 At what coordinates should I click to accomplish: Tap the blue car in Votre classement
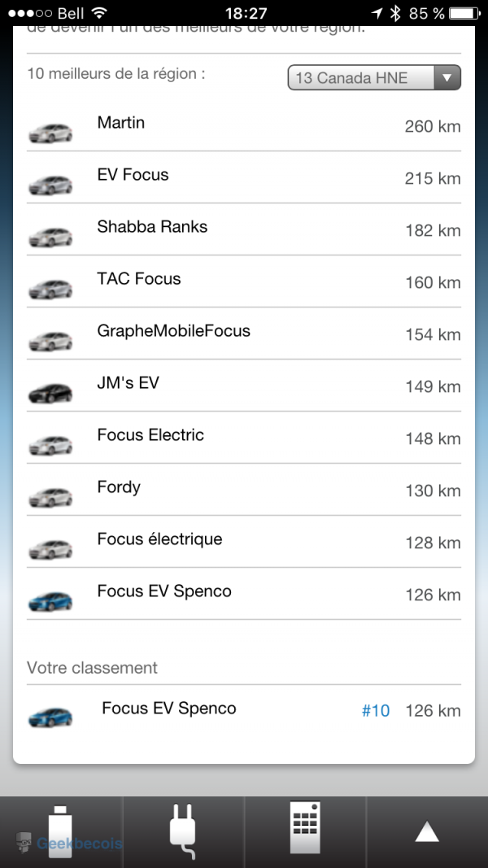coord(50,717)
